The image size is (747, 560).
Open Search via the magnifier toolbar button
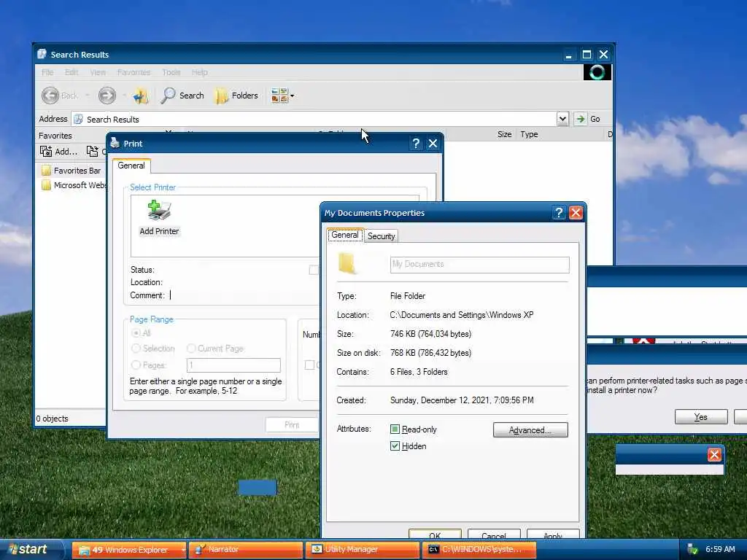click(x=182, y=96)
